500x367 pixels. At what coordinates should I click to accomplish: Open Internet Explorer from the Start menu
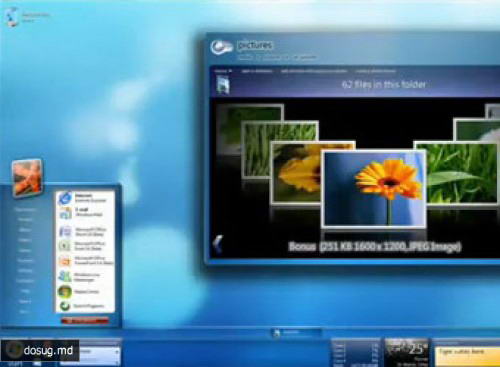point(85,198)
